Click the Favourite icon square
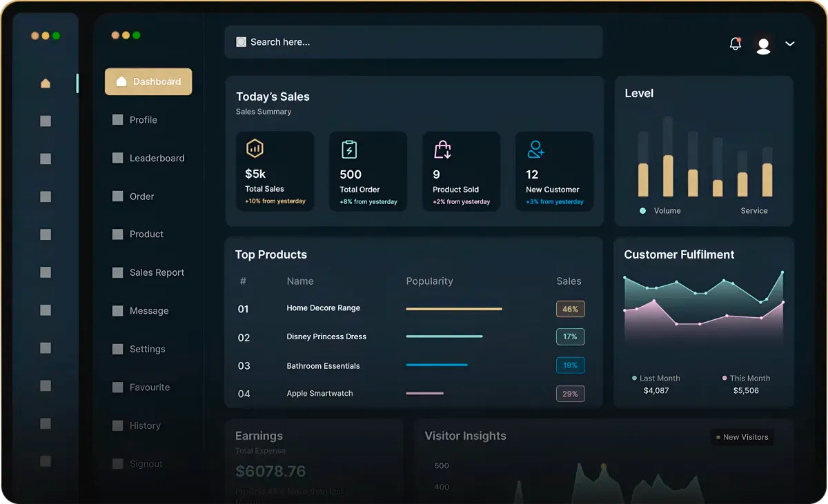 (117, 387)
